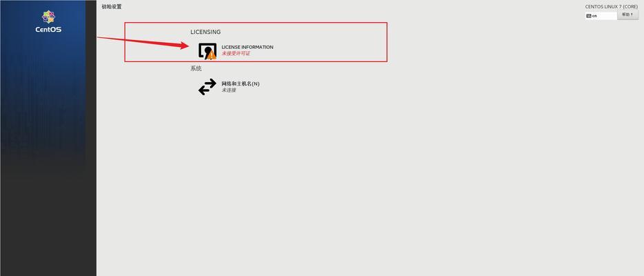Click the CENTOS LINUX 7 (CORE) label

click(x=612, y=7)
